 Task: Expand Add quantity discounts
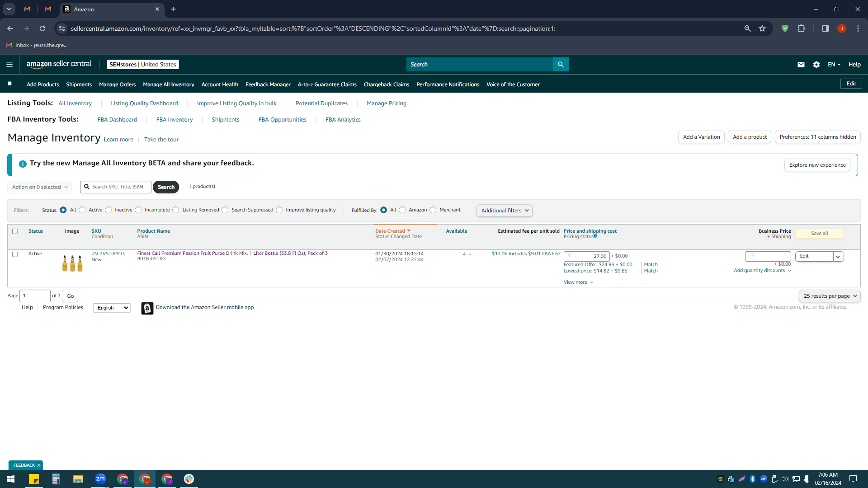(x=762, y=271)
